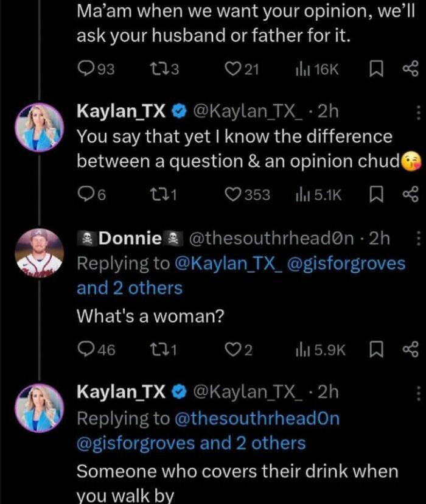This screenshot has height=504, width=426.
Task: Open more options on Kaylan_TX's first tweet
Action: click(417, 112)
